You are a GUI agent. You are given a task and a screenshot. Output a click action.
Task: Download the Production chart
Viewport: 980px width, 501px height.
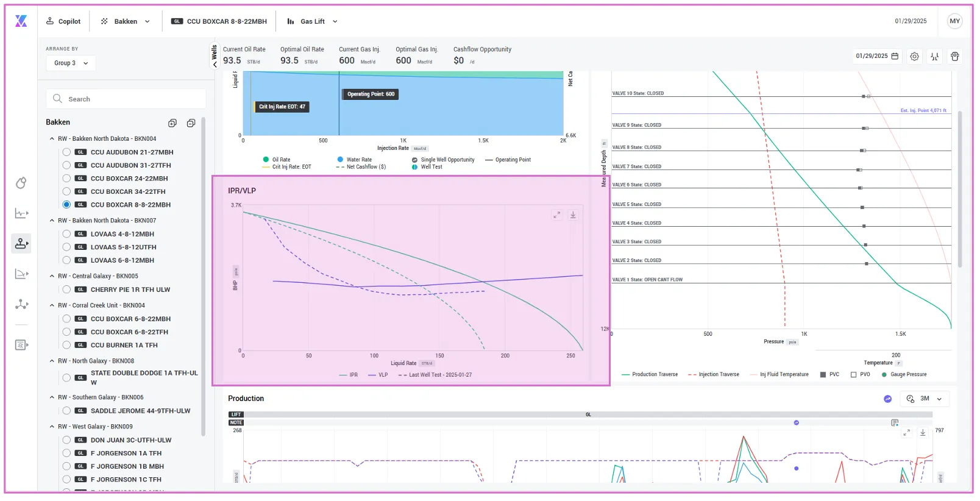923,432
